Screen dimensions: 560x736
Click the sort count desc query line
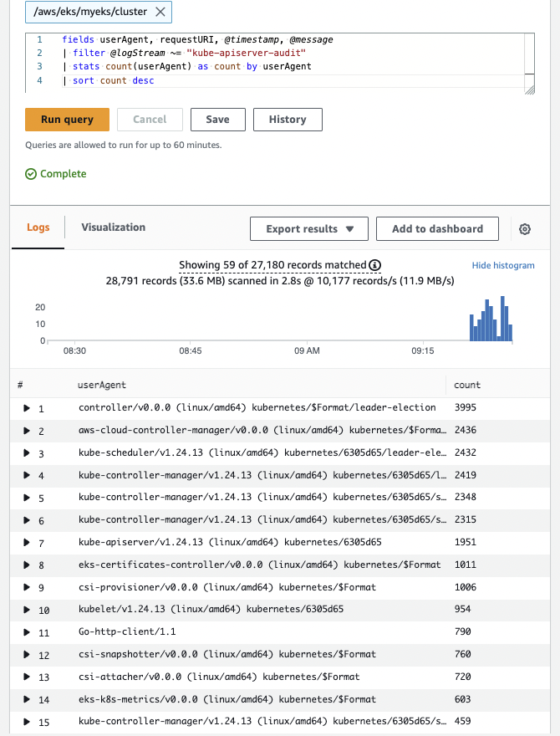(109, 81)
